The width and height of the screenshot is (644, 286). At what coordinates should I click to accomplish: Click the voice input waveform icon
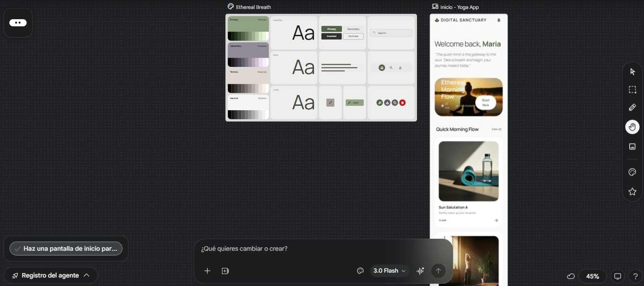(x=420, y=271)
